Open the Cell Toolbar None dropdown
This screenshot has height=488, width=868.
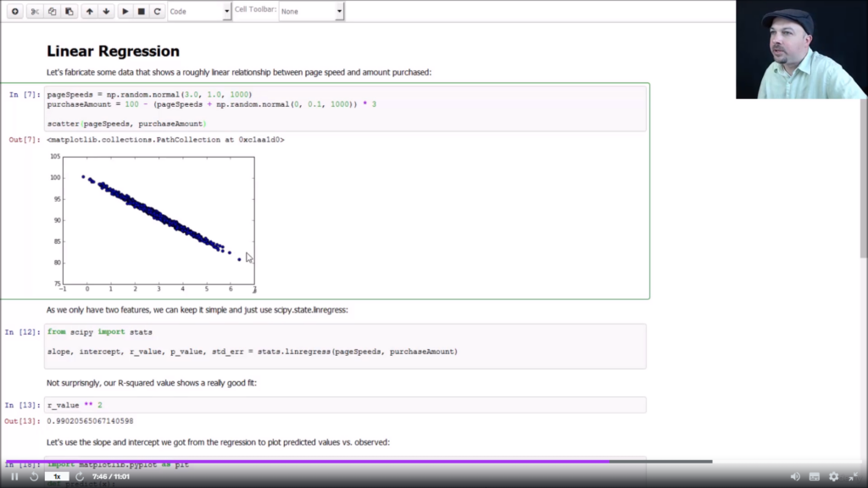click(x=311, y=11)
